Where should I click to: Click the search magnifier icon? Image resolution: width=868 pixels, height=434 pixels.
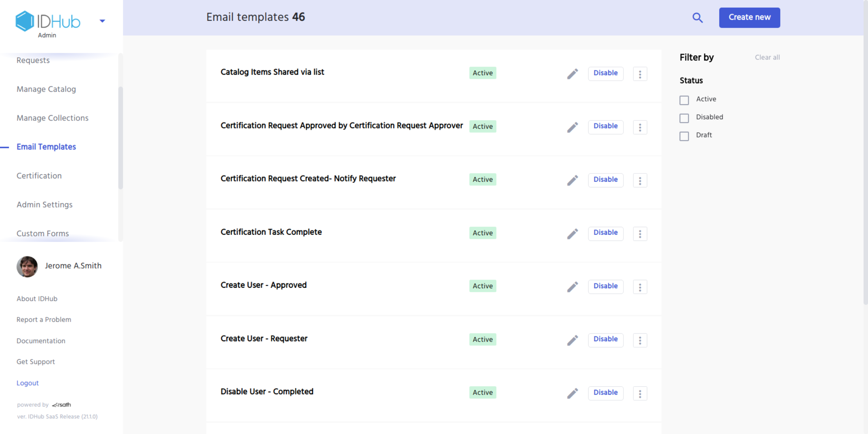tap(697, 18)
